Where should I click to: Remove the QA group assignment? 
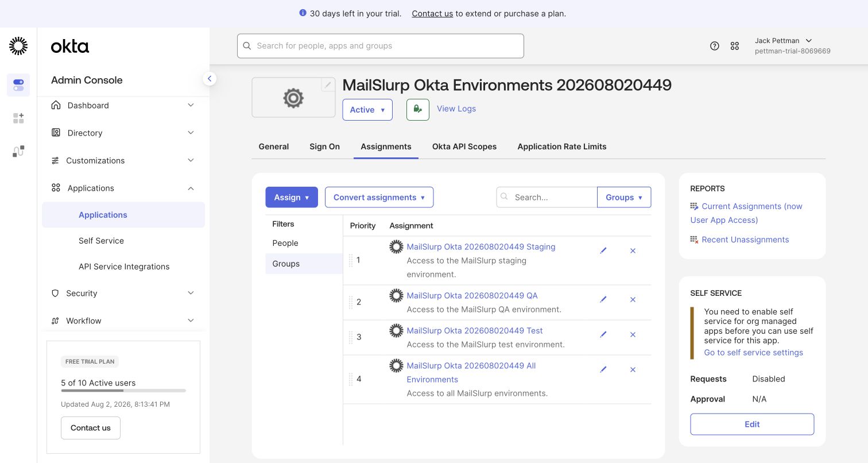pos(633,300)
